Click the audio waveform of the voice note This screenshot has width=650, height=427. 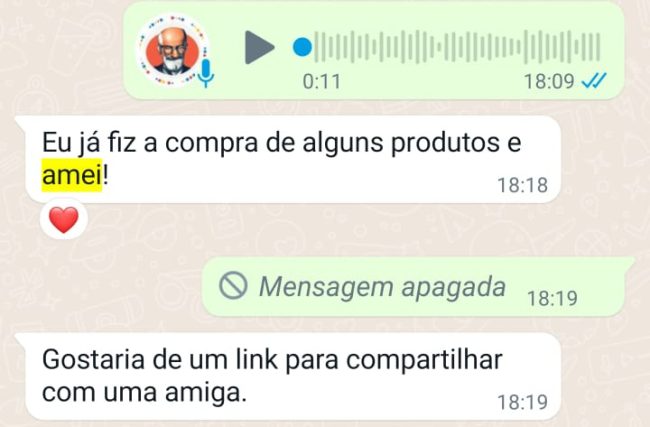(457, 47)
